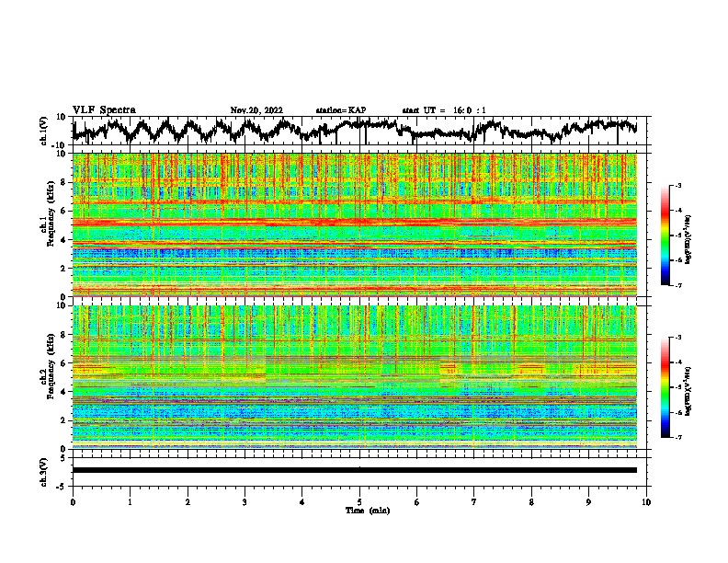Select the "Nov.20, 2022" date text

tap(256, 110)
